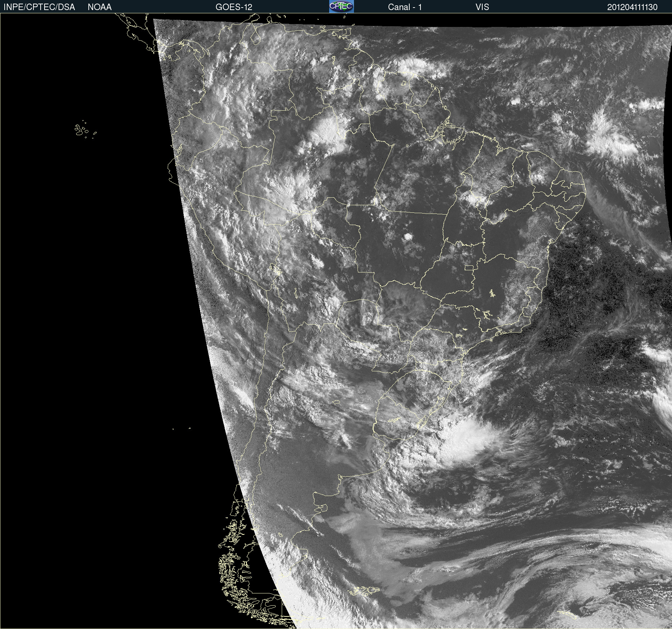Click the CPTEC logo in header

341,6
